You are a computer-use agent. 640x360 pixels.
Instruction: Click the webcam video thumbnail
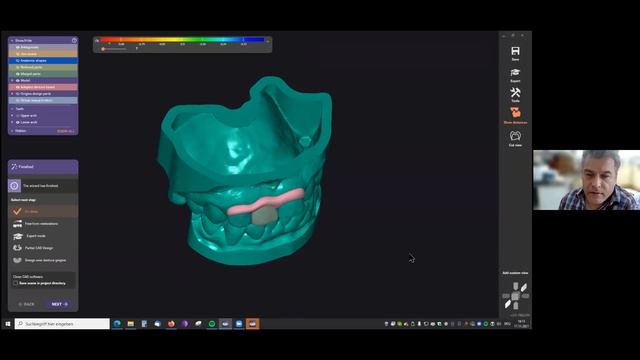point(587,180)
